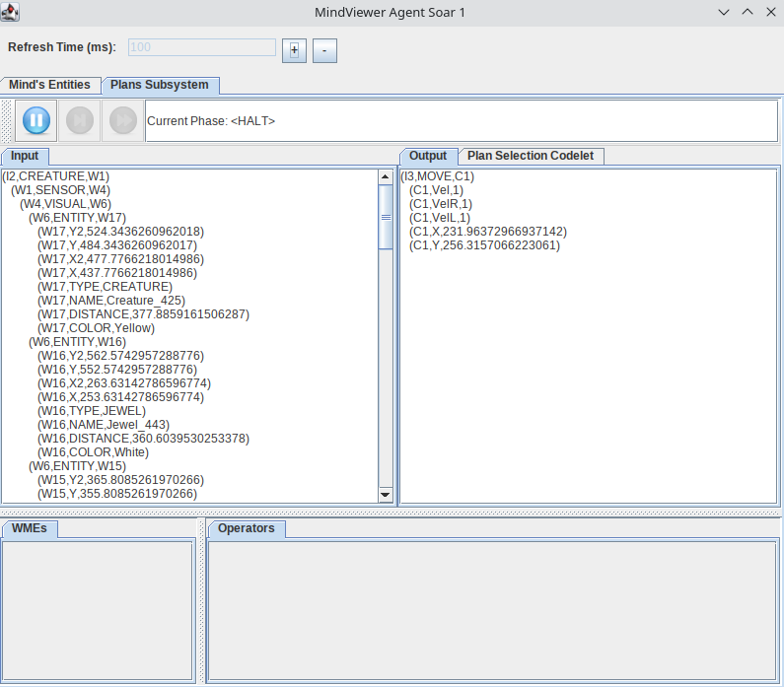This screenshot has height=687, width=784.
Task: Switch to Mind's Entities tab
Action: [x=49, y=85]
